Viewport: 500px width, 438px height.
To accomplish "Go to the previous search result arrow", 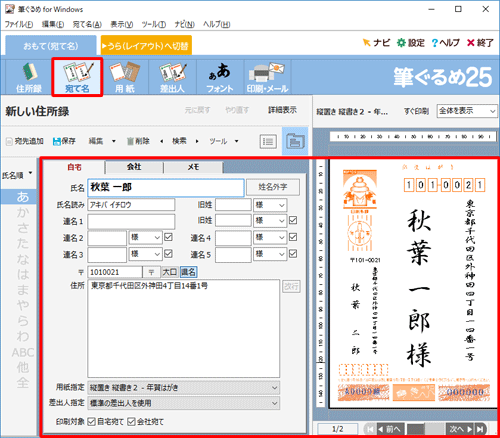I will pyautogui.click(x=162, y=141).
